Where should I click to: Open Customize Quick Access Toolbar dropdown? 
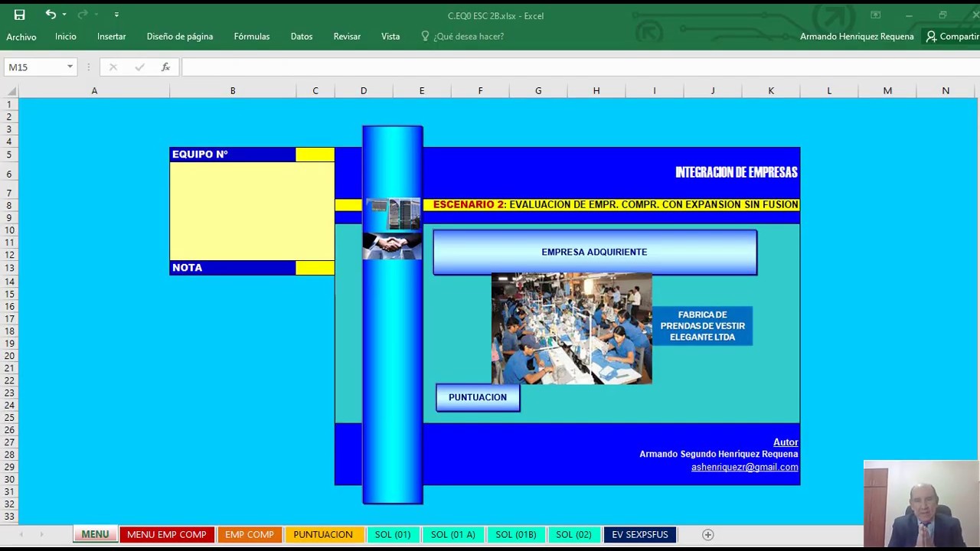116,15
